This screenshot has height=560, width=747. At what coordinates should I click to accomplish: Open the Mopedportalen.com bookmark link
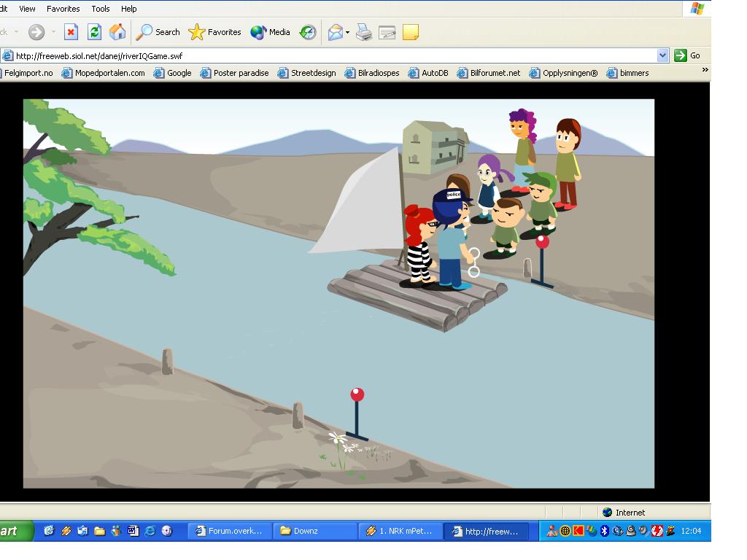(104, 73)
